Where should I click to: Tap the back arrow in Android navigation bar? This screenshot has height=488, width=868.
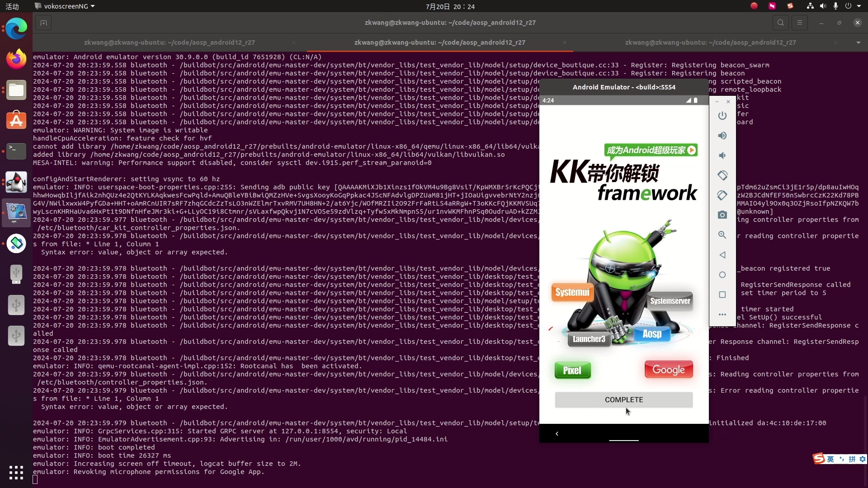pyautogui.click(x=557, y=434)
